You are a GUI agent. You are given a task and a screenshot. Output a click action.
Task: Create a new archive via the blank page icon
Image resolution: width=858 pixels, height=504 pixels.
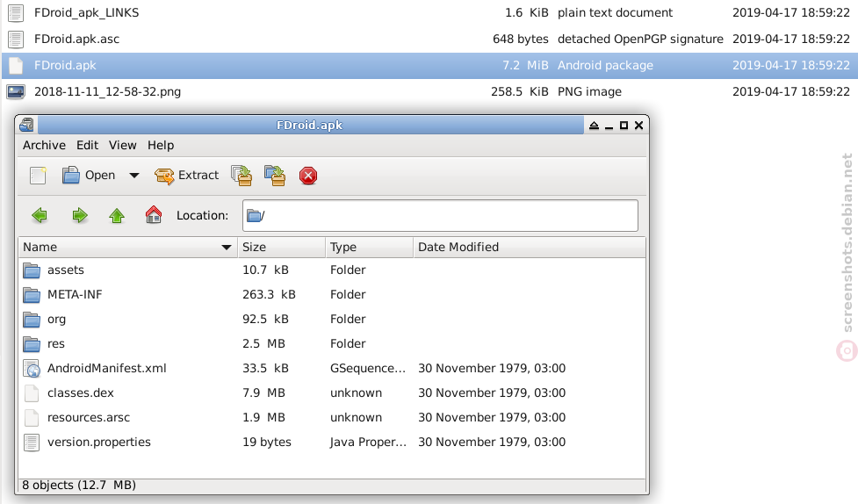pyautogui.click(x=38, y=176)
